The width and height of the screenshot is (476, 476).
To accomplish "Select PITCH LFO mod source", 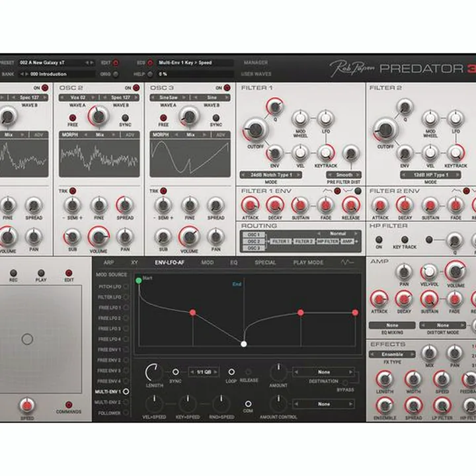I will 126,286.
